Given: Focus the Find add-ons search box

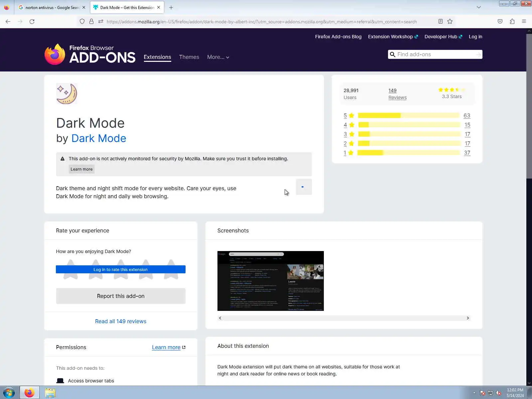Looking at the screenshot, I should tap(436, 55).
